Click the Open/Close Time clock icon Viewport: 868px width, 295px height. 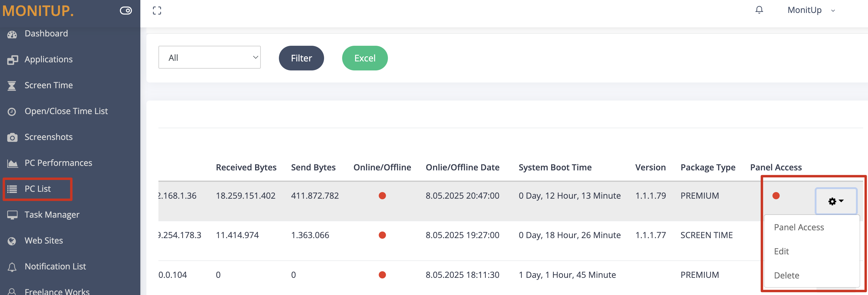[12, 111]
